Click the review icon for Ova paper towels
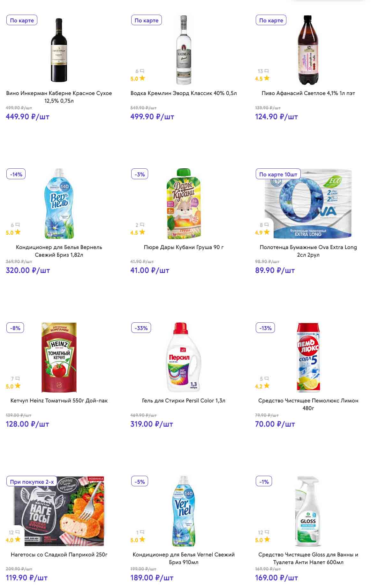Viewport: 371px width, 588px height. tap(267, 224)
